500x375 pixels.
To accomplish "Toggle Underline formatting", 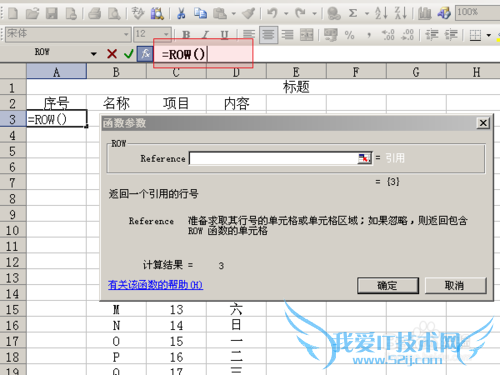I will 225,35.
